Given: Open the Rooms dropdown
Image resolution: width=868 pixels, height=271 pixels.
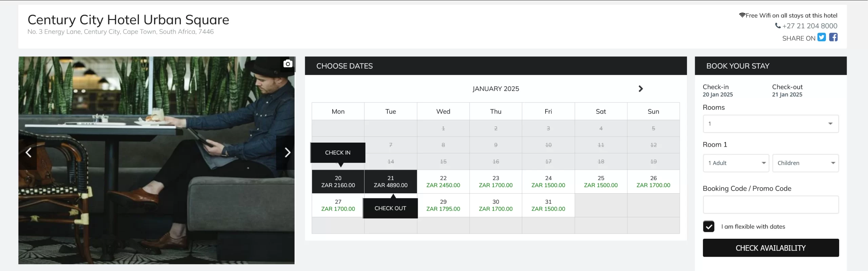Looking at the screenshot, I should (771, 124).
